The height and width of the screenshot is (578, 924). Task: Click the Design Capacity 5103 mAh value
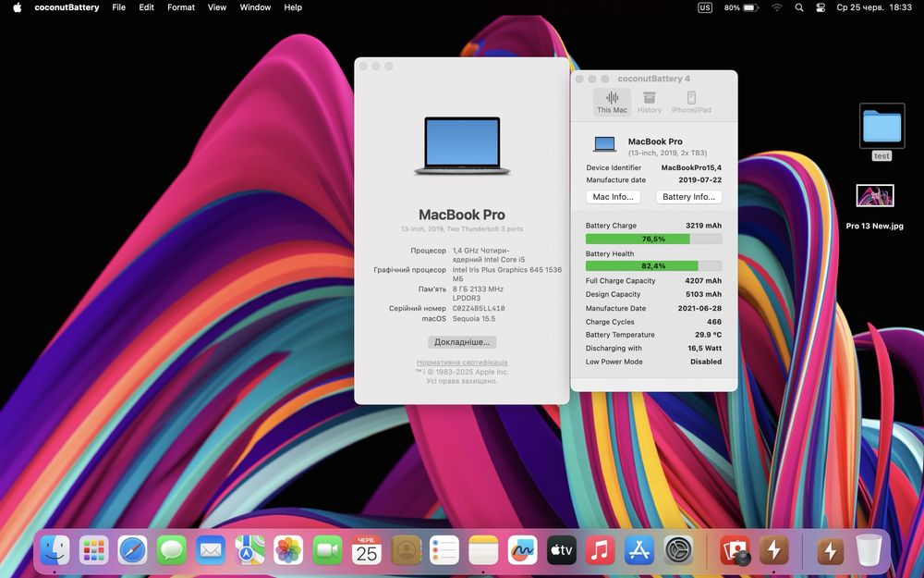pos(703,294)
